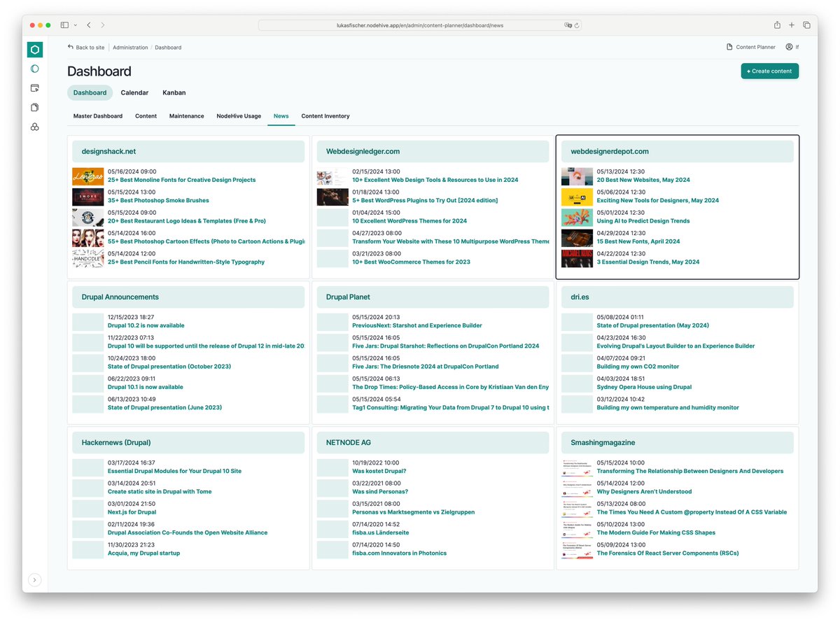Image resolution: width=840 pixels, height=622 pixels.
Task: Open Content Planner in top right
Action: tap(751, 47)
